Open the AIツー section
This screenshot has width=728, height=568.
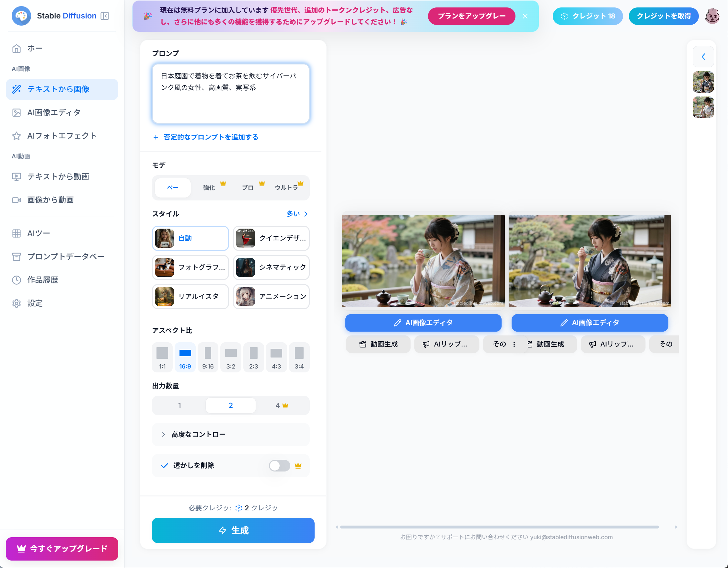tap(38, 233)
